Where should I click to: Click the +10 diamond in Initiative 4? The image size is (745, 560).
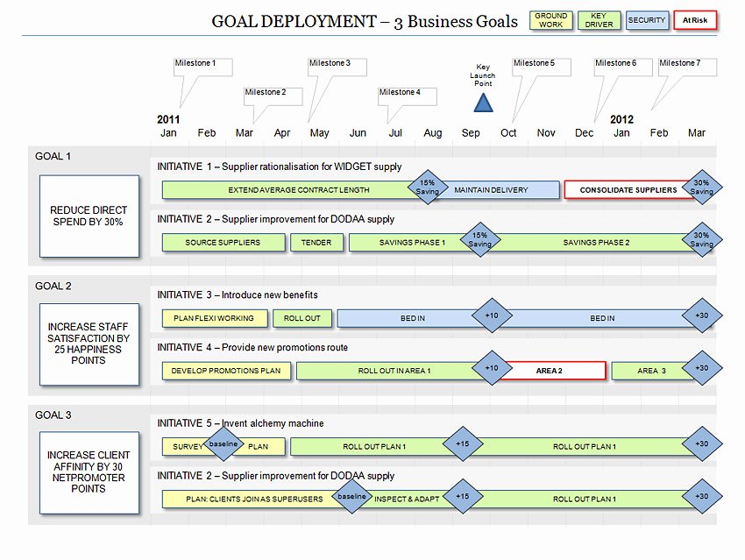(x=492, y=367)
